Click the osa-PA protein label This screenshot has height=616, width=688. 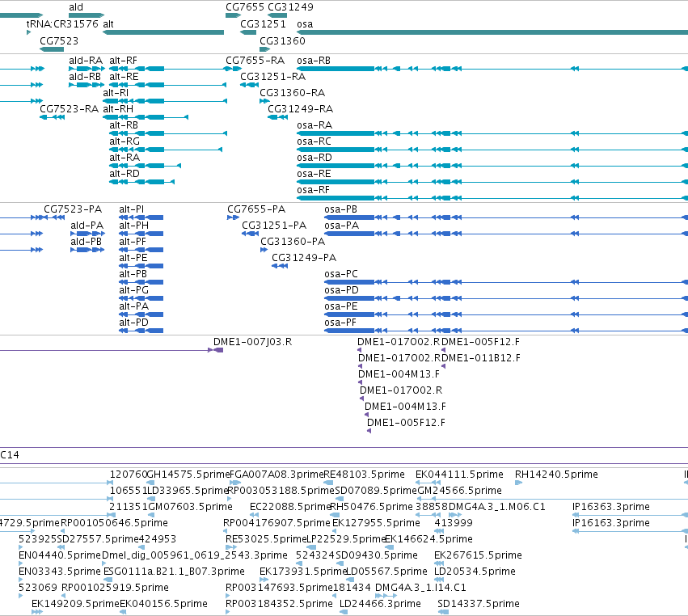[x=342, y=226]
